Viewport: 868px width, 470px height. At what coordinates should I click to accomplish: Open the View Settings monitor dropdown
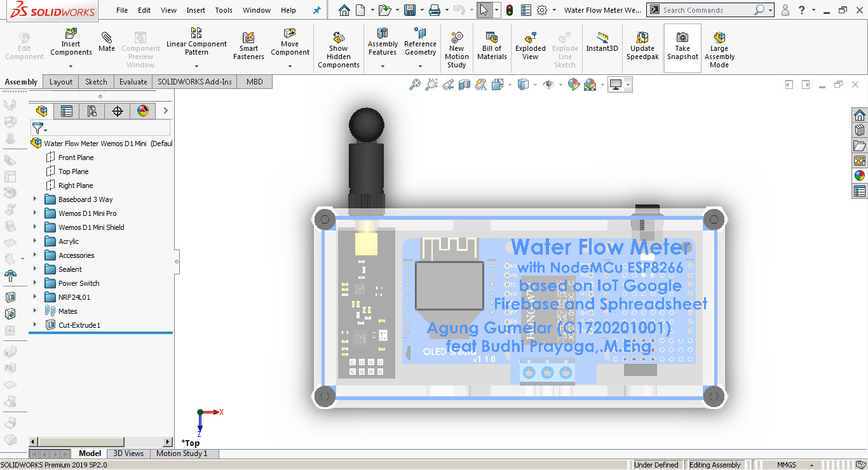(x=628, y=84)
